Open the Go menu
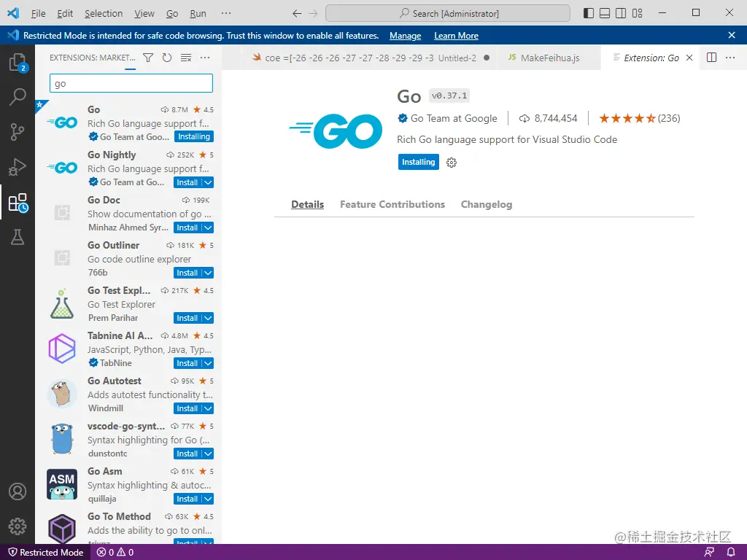The width and height of the screenshot is (747, 560). (x=172, y=13)
